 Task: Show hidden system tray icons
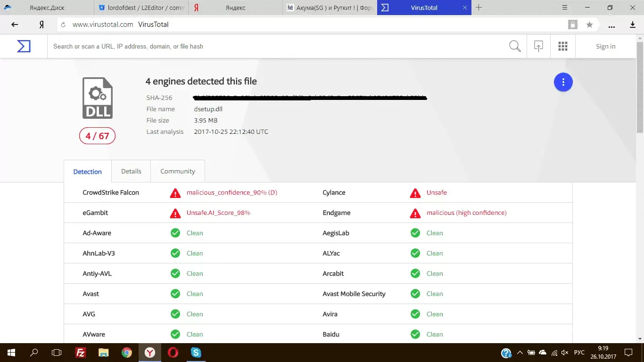coord(520,353)
